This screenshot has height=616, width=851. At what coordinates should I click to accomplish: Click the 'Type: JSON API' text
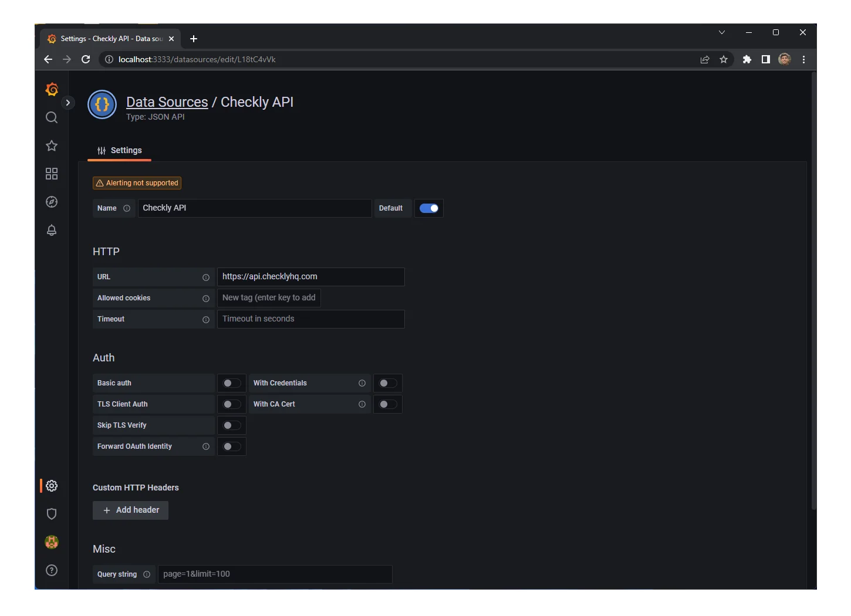(x=156, y=117)
